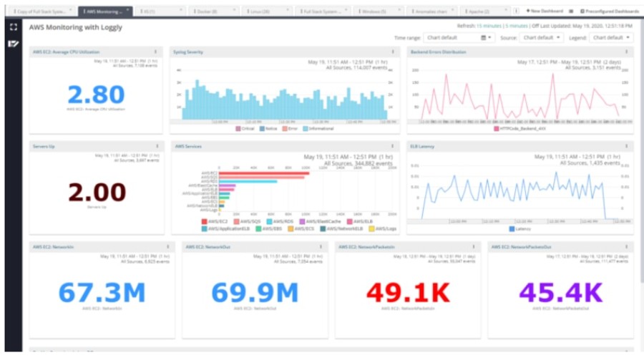Viewport: 644px width, 358px height.
Task: Open the Time range dropdown
Action: pyautogui.click(x=459, y=37)
